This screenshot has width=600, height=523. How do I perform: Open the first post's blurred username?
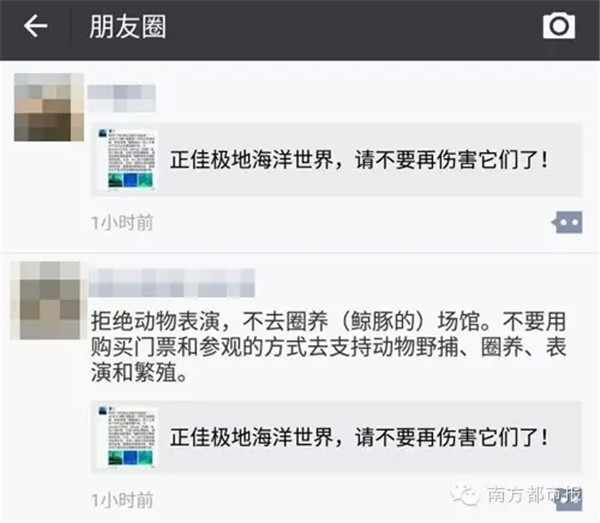tap(122, 98)
